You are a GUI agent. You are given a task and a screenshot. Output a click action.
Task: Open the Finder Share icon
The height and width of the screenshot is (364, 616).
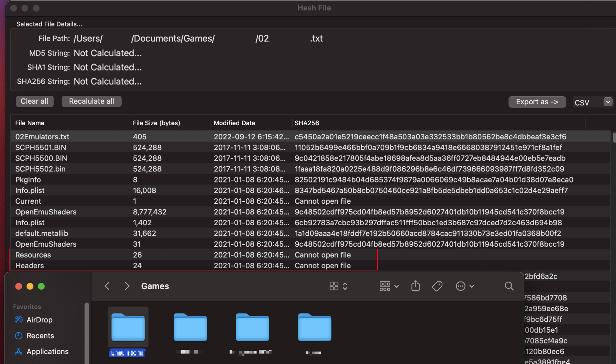[x=415, y=286]
